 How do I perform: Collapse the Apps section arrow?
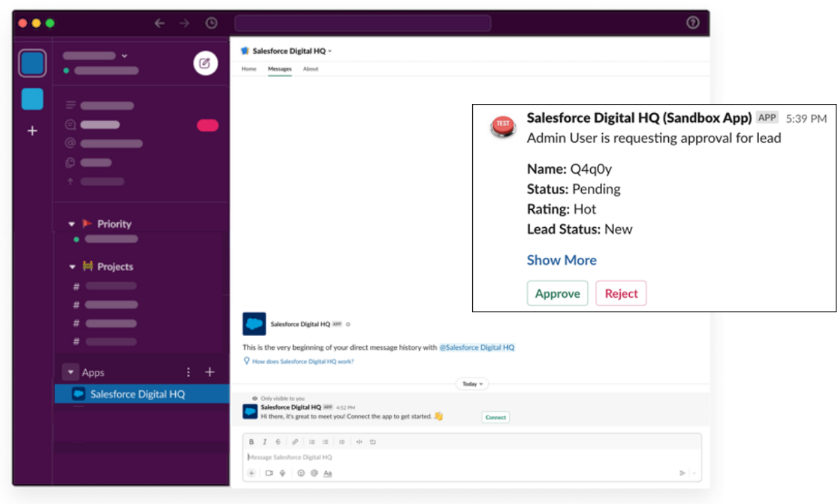click(x=71, y=372)
